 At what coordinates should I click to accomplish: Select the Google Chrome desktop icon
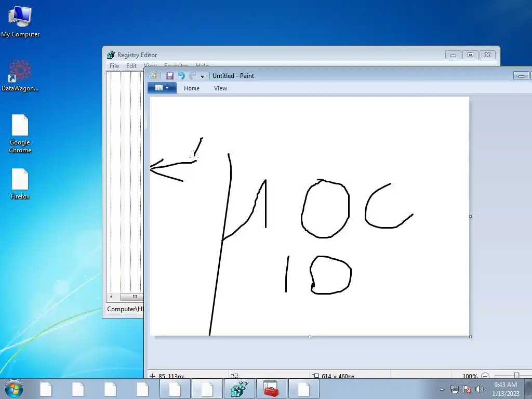[x=20, y=134]
